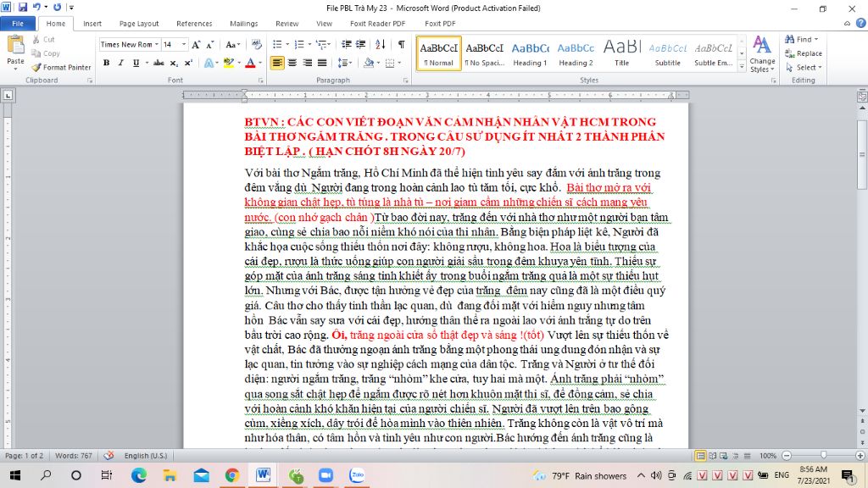This screenshot has height=488, width=868.
Task: Apply the Heading 1 style
Action: point(530,53)
